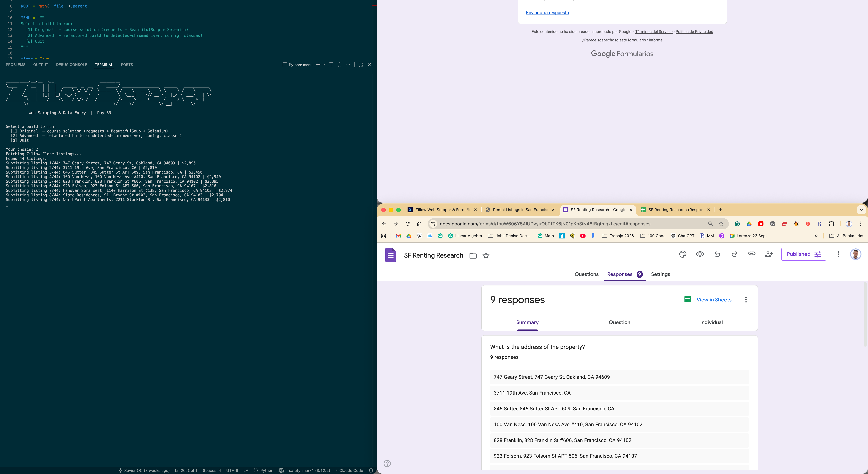
Task: Click the '845 Sutter' response row
Action: tap(619, 409)
